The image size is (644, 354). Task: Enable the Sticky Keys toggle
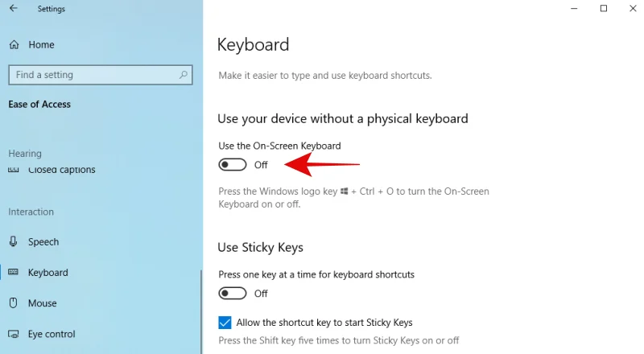pos(233,294)
